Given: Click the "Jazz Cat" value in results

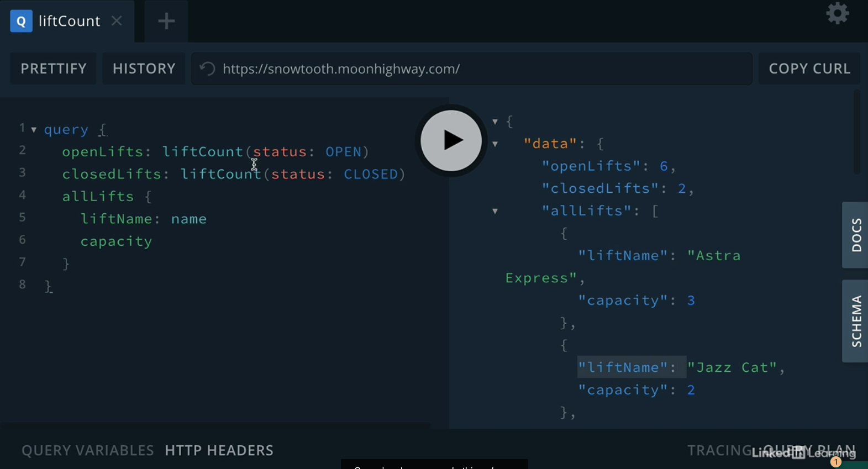Looking at the screenshot, I should tap(733, 367).
